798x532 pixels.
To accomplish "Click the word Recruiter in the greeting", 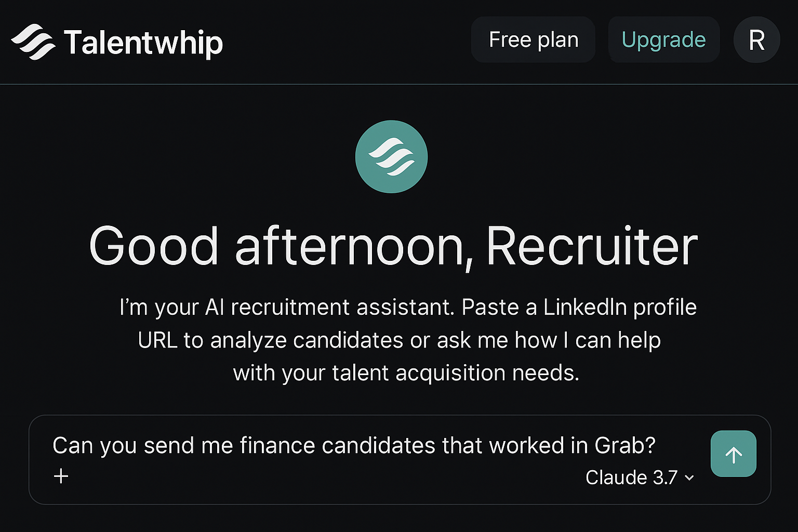I will pyautogui.click(x=592, y=246).
